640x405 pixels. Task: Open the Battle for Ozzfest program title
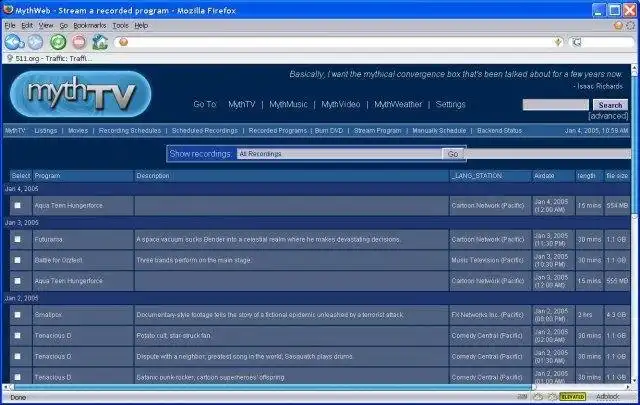tap(58, 260)
